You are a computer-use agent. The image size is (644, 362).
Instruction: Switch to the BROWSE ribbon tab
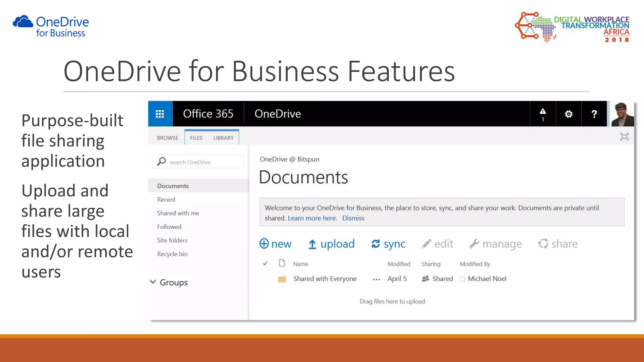pos(168,138)
